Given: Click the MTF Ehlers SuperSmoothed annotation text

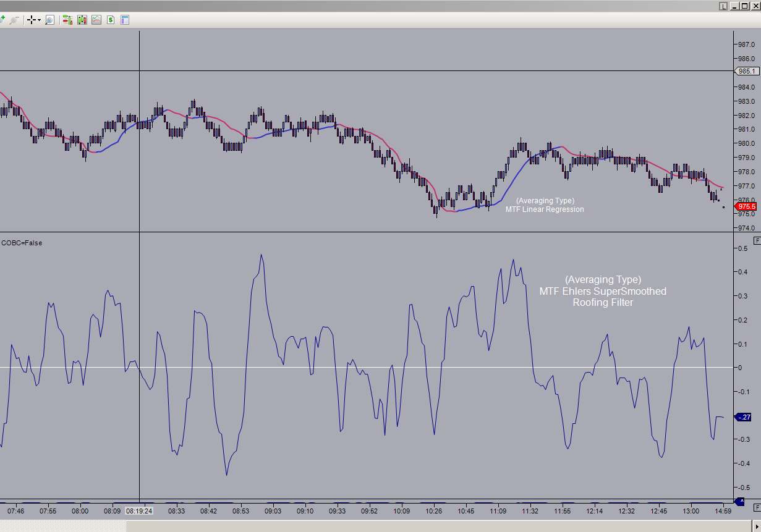Looking at the screenshot, I should (603, 291).
